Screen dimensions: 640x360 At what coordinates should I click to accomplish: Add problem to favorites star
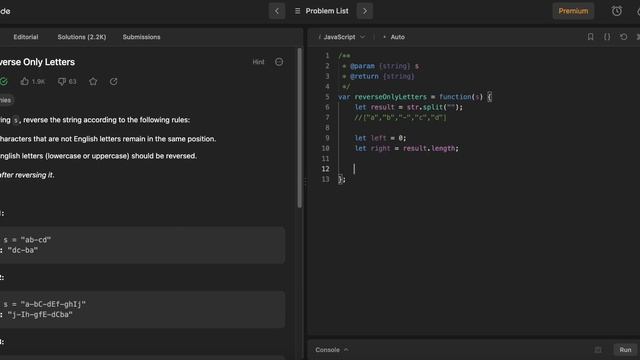click(93, 82)
